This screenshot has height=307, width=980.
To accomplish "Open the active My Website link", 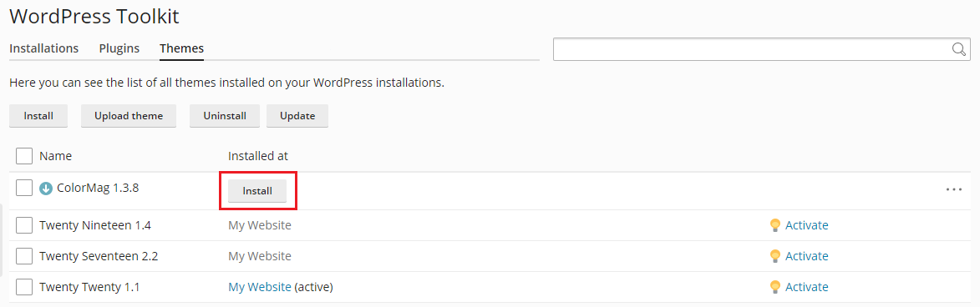I will pyautogui.click(x=259, y=287).
